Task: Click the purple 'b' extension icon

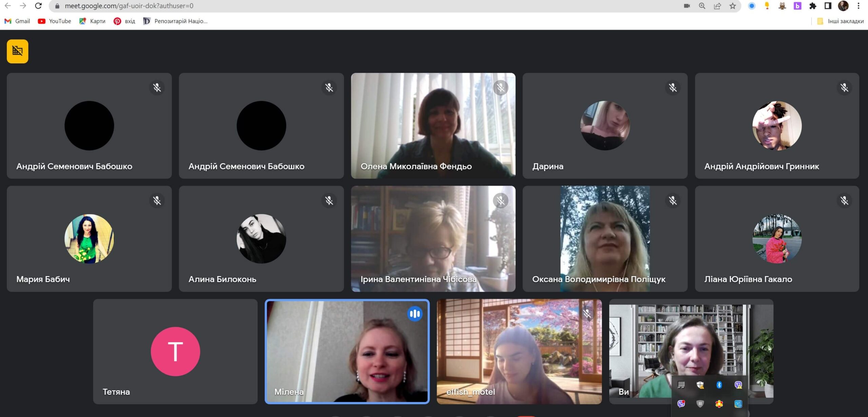Action: pyautogui.click(x=797, y=6)
